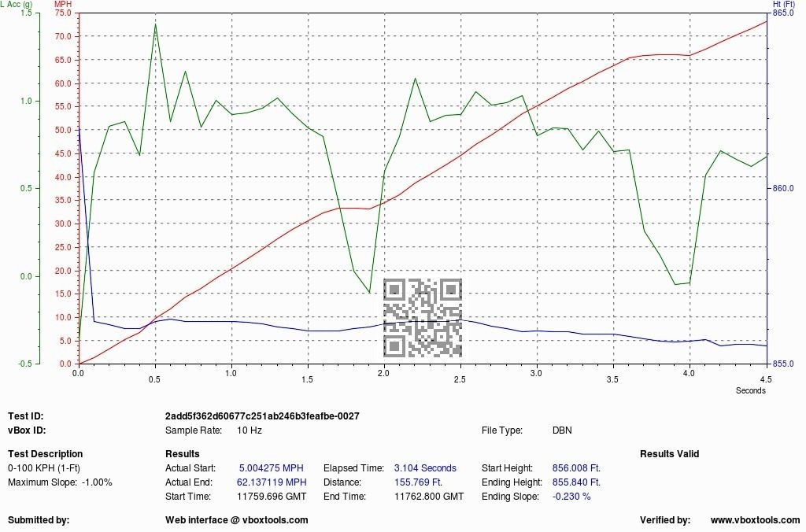The height and width of the screenshot is (532, 806).
Task: Select the Distance value 155.769 Ft.
Action: [x=419, y=482]
